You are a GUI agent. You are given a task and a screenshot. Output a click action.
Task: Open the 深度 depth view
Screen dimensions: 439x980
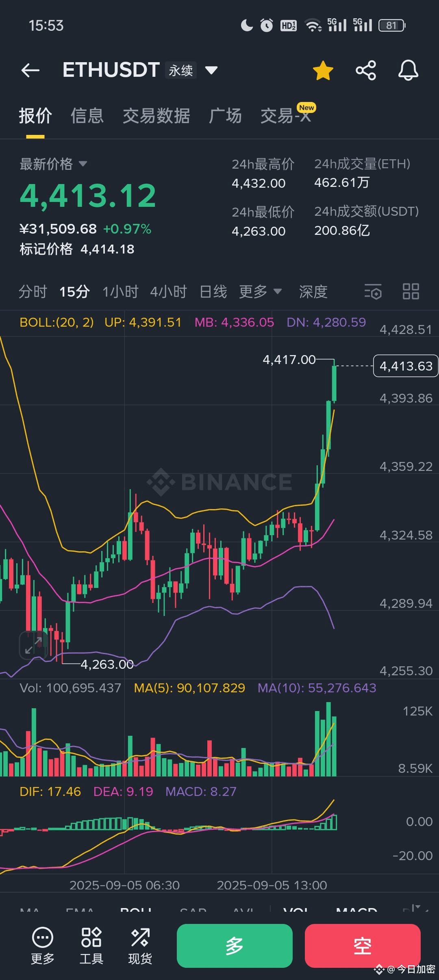[313, 292]
